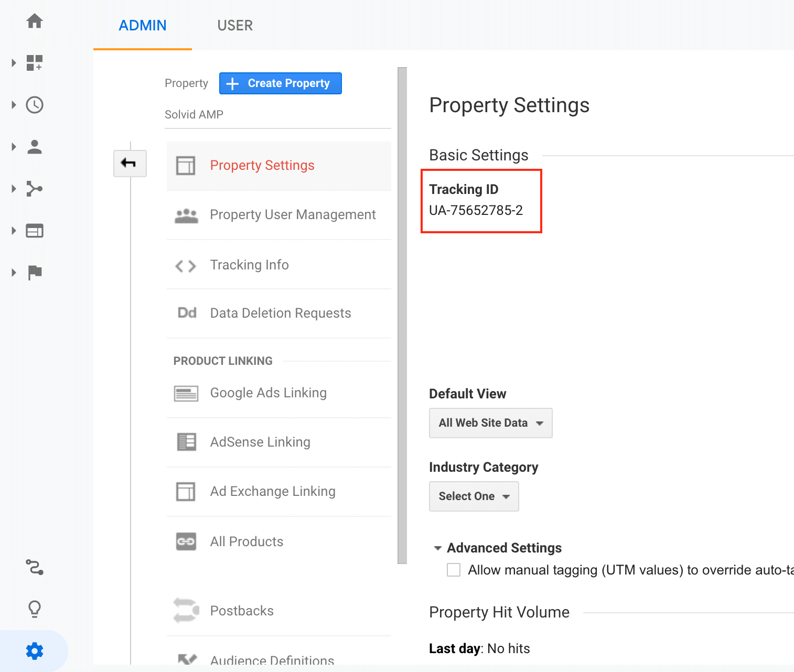794x672 pixels.
Task: Click the Property Hit Volume heading
Action: click(x=499, y=612)
